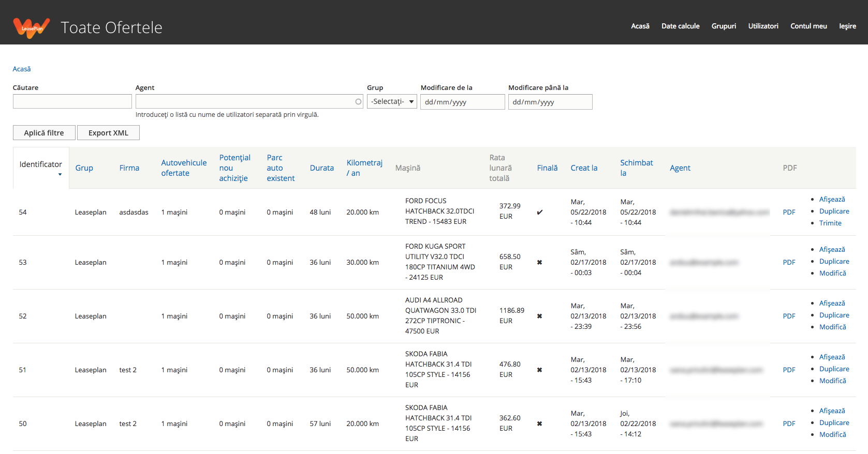
Task: Click Modifică for offer 51
Action: pyautogui.click(x=832, y=381)
